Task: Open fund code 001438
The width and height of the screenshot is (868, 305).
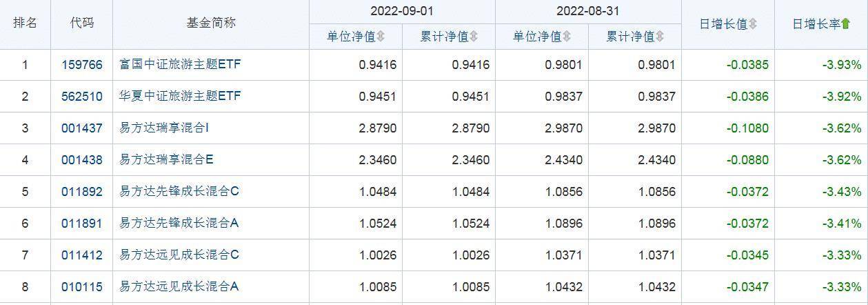Action: 81,160
